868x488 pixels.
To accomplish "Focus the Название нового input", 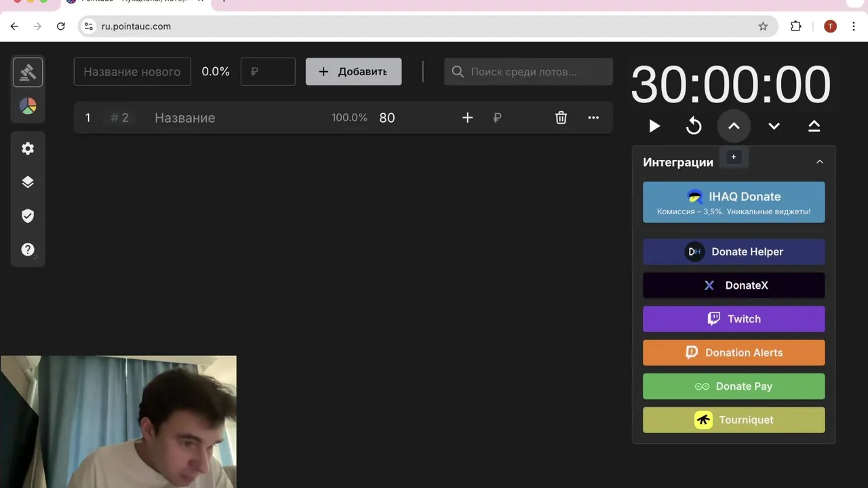I will 132,72.
